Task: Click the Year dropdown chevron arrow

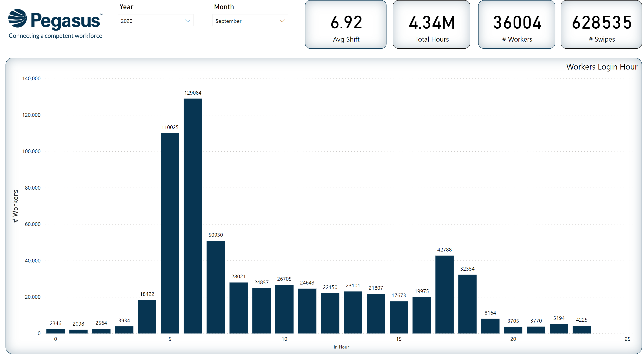Action: click(x=188, y=21)
